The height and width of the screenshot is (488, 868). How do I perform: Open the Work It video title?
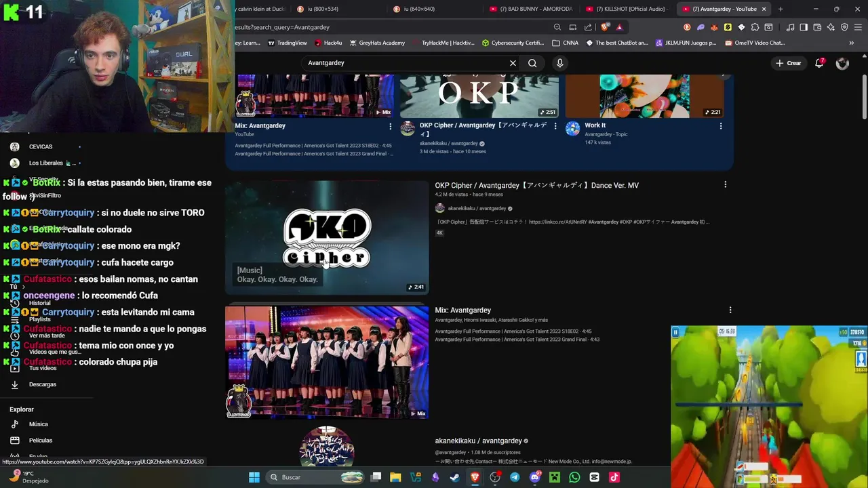click(x=595, y=125)
